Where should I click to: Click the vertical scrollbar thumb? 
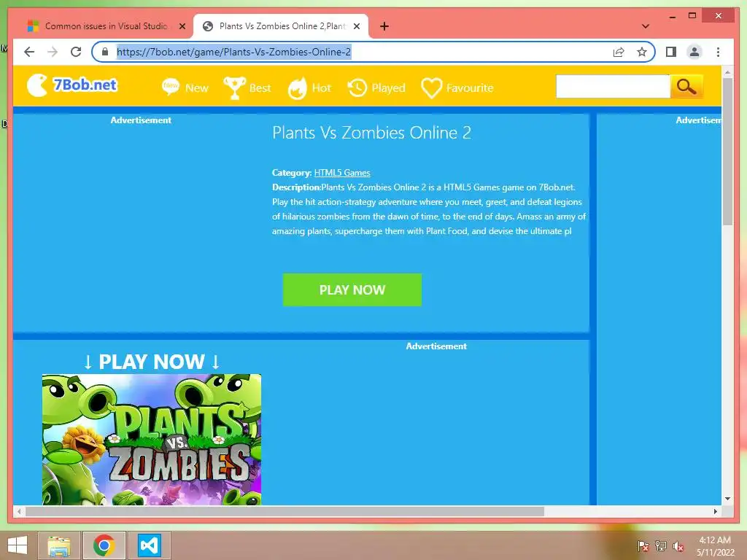coord(727,152)
